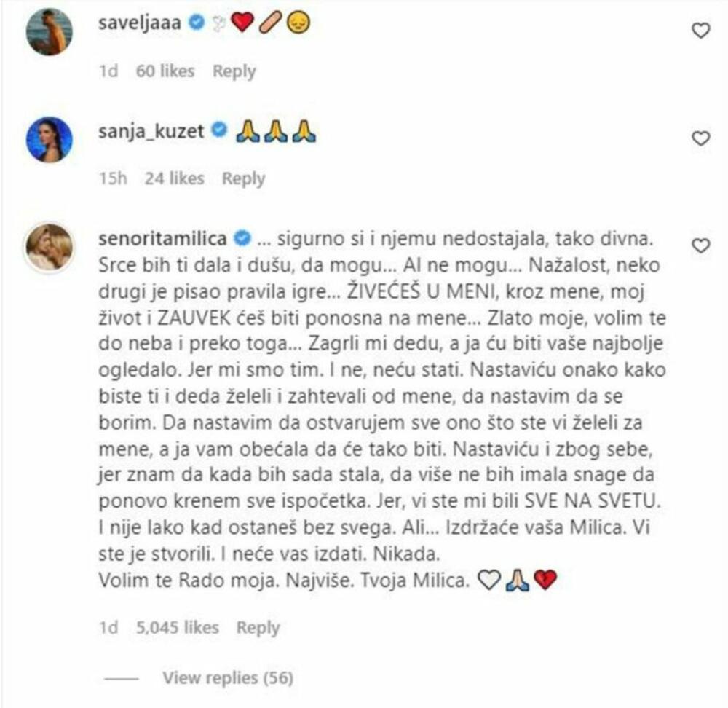Like senoritamilica's comment with the heart icon
Viewport: 728px width, 708px height.
click(700, 245)
